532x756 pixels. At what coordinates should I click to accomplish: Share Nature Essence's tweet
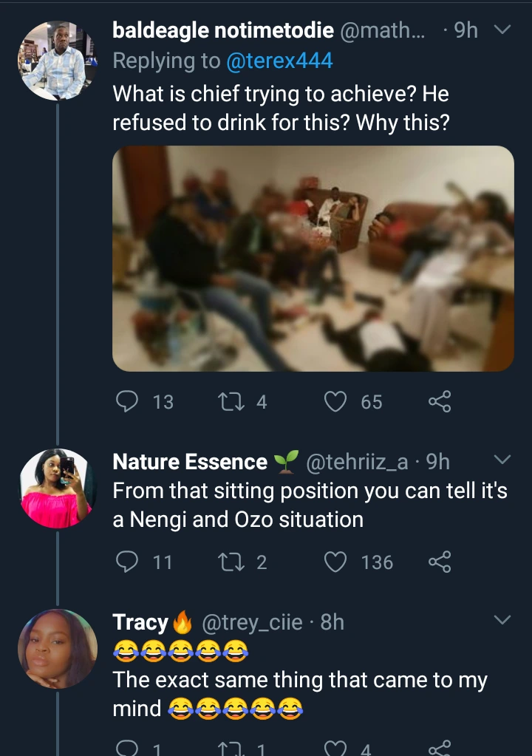pyautogui.click(x=439, y=562)
